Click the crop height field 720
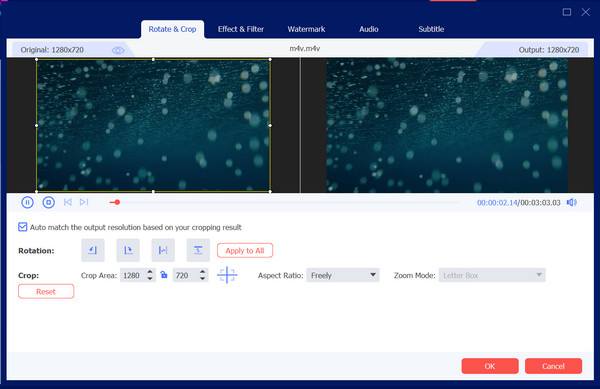600x389 pixels. click(x=186, y=275)
